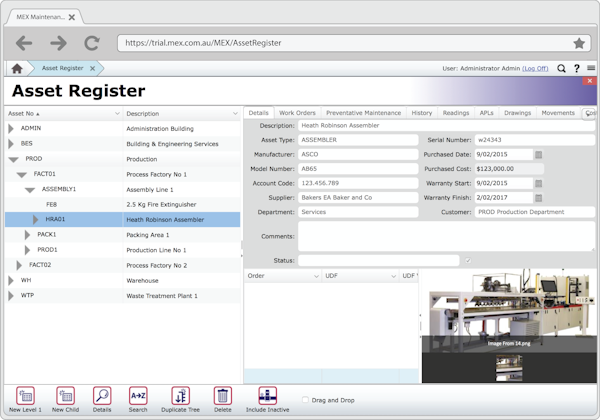Screen dimensions: 600x420
Task: Open asset Details using the magnifier icon
Action: pos(102,395)
